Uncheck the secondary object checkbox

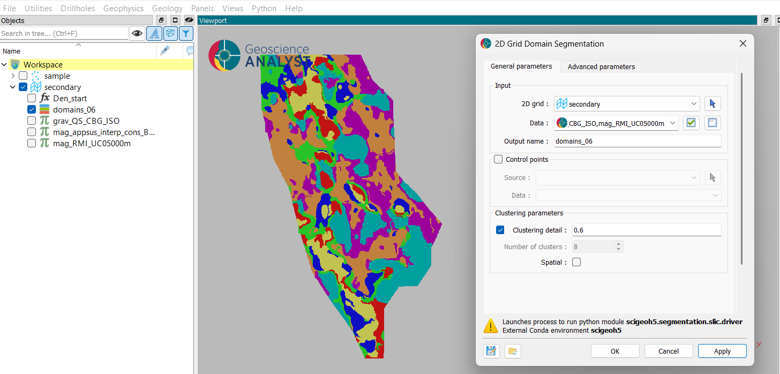tap(23, 88)
